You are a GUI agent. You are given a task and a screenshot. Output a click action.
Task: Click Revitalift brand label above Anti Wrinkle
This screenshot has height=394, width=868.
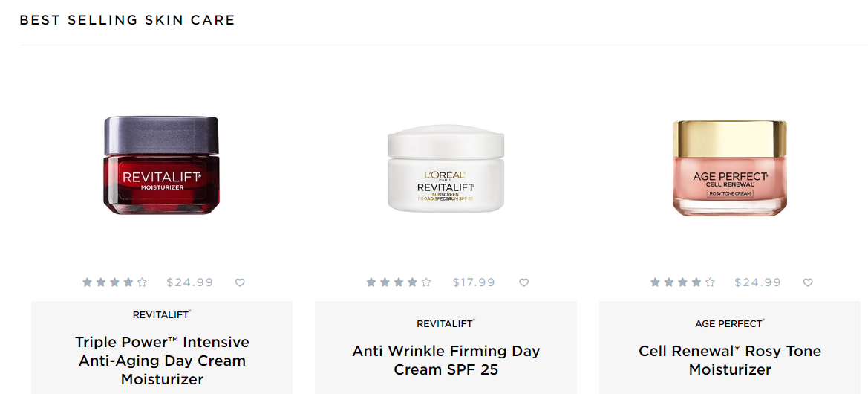click(446, 323)
